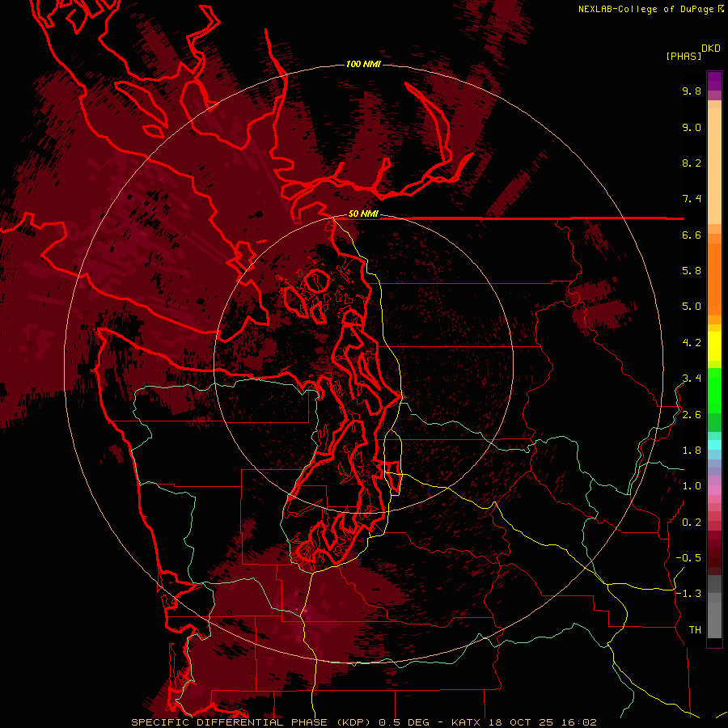728x728 pixels.
Task: Click the 0.2 value on the color scale
Action: [x=692, y=523]
